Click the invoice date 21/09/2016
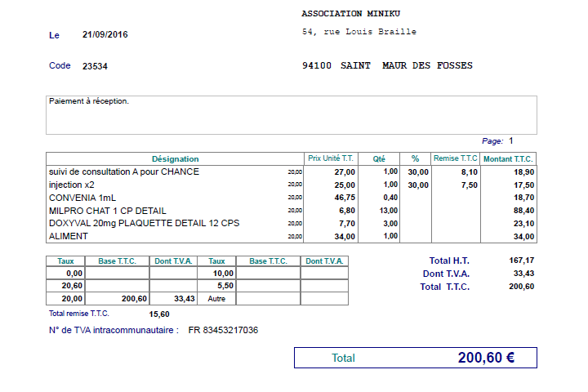 coord(105,35)
